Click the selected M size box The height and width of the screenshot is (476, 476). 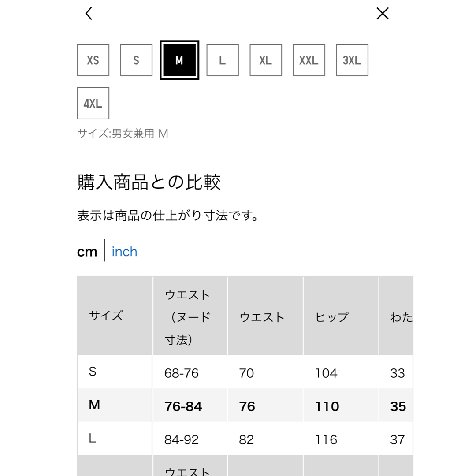click(x=179, y=60)
